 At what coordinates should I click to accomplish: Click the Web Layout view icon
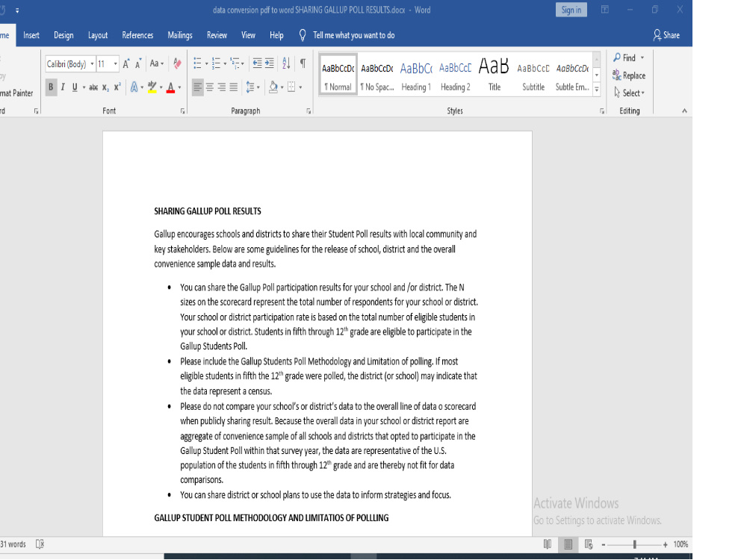click(x=589, y=544)
